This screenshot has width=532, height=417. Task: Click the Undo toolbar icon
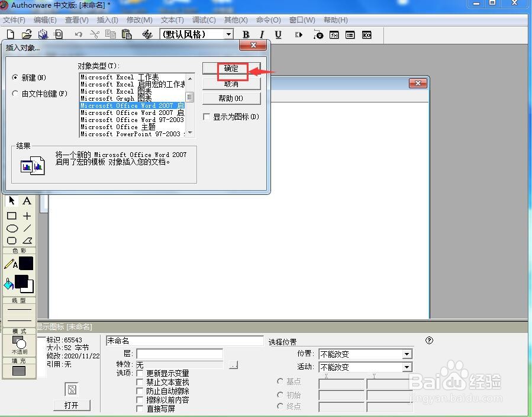(78, 34)
